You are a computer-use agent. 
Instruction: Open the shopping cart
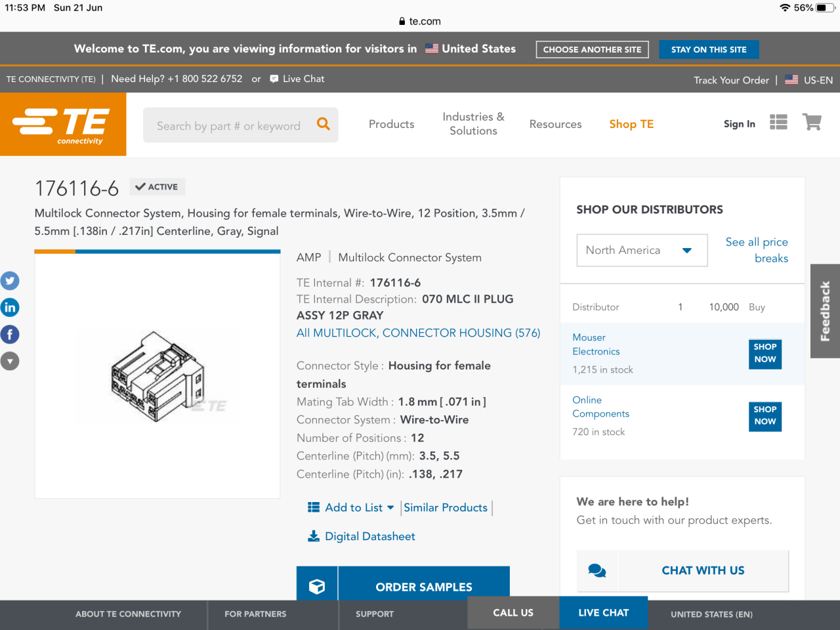click(x=812, y=122)
